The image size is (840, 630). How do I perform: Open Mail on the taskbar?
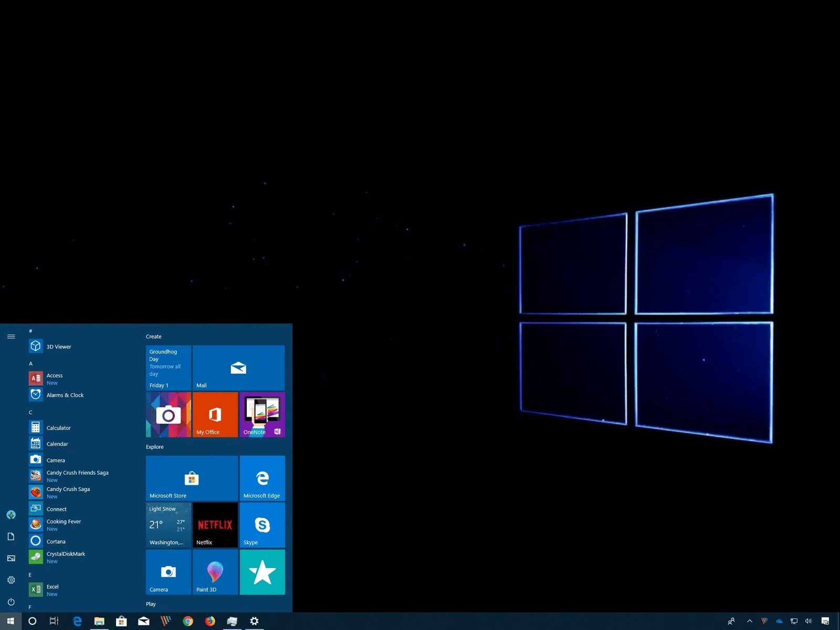pyautogui.click(x=143, y=621)
